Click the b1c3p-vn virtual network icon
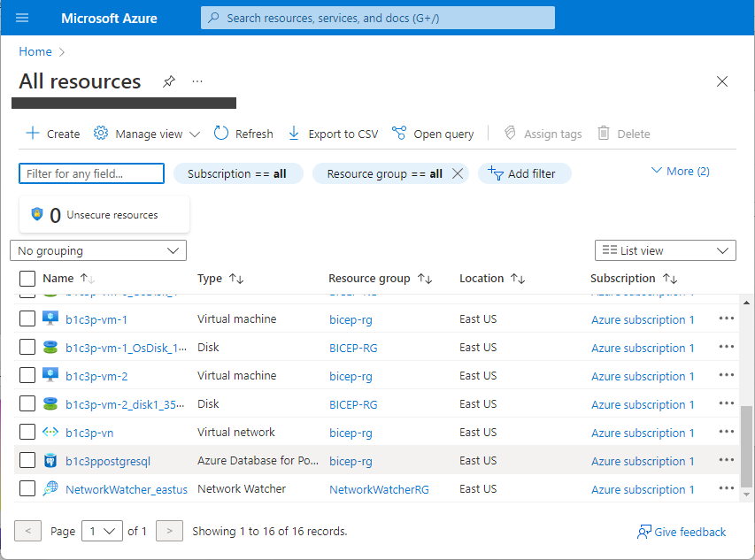The height and width of the screenshot is (560, 755). click(50, 432)
